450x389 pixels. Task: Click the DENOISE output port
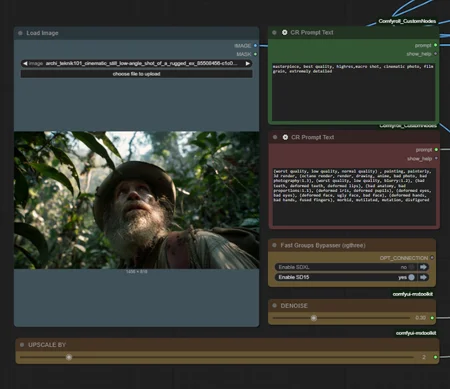(432, 318)
